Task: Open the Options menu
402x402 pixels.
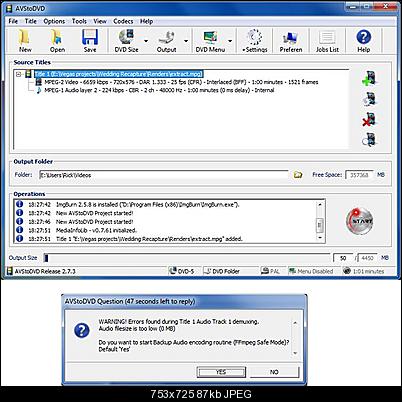Action: [54, 21]
